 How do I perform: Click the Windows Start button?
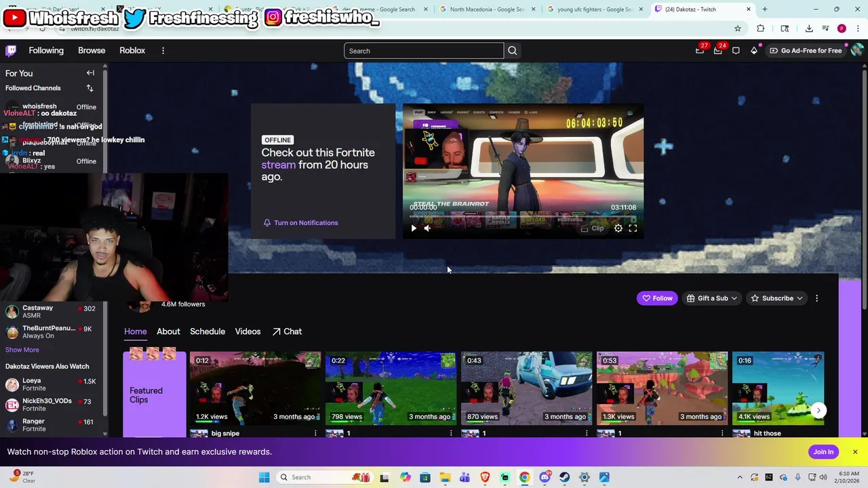[264, 477]
